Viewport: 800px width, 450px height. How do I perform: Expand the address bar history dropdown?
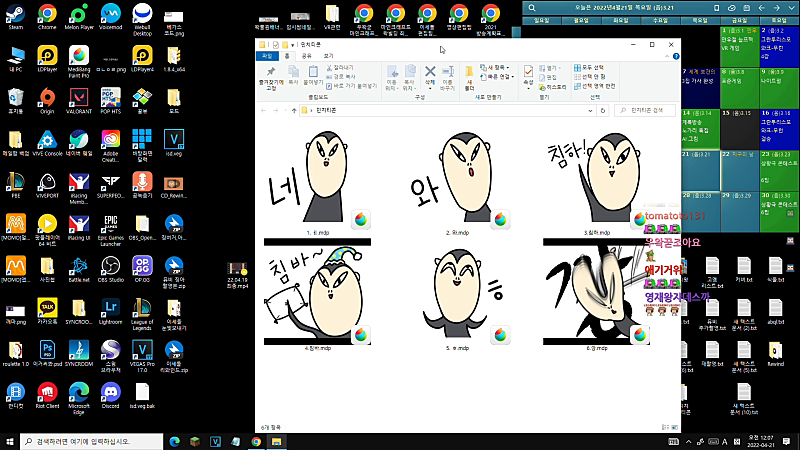(590, 110)
